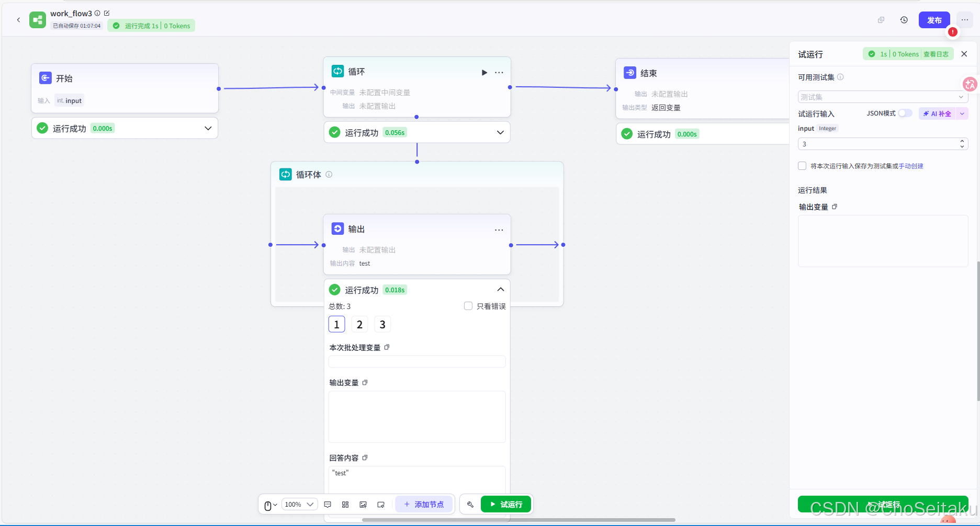Image resolution: width=980 pixels, height=526 pixels.
Task: Show info for 可用测试集
Action: pyautogui.click(x=841, y=77)
